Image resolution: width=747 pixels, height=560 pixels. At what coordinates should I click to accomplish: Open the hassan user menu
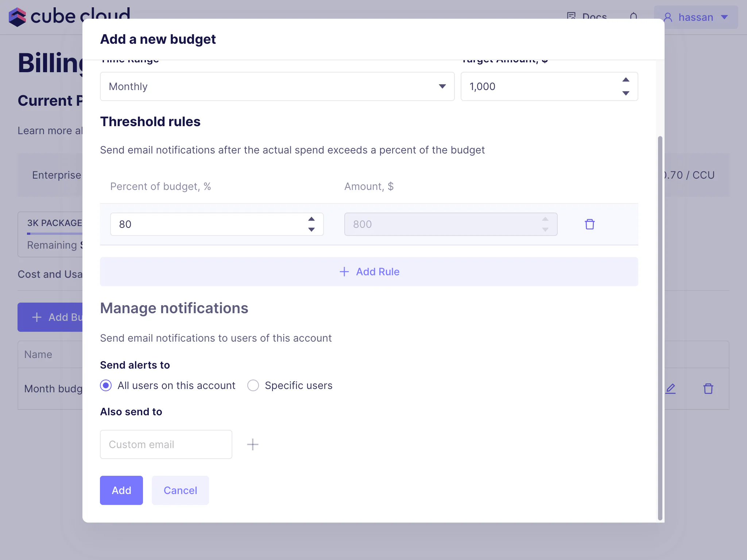696,17
